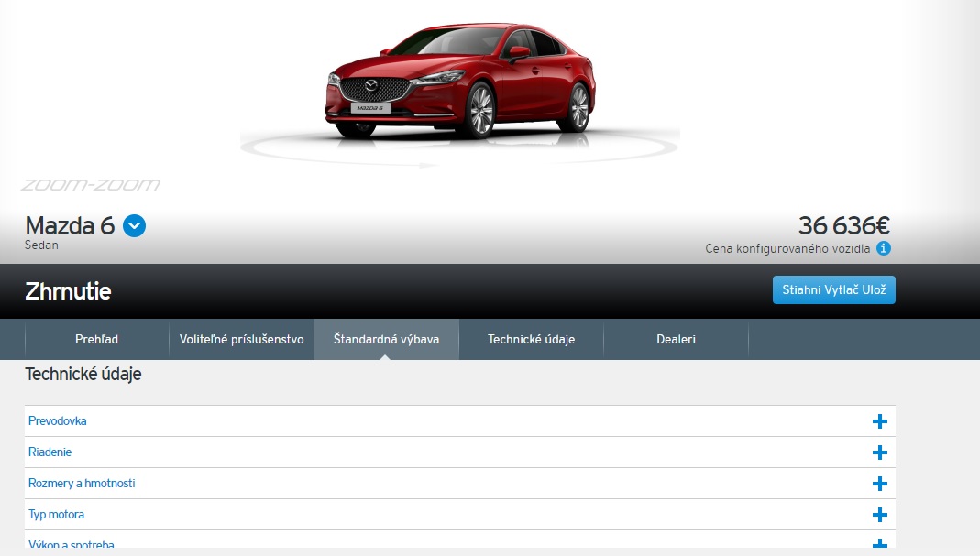This screenshot has height=556, width=980.
Task: Click the 36 636€ price text
Action: point(843,225)
